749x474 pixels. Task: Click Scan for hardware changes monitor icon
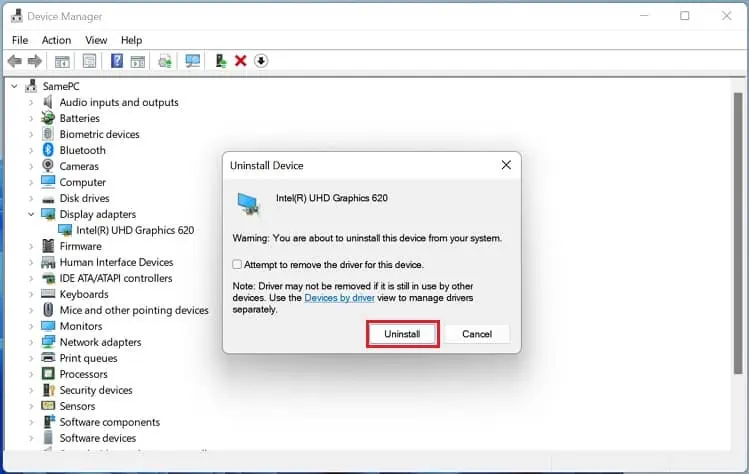193,61
